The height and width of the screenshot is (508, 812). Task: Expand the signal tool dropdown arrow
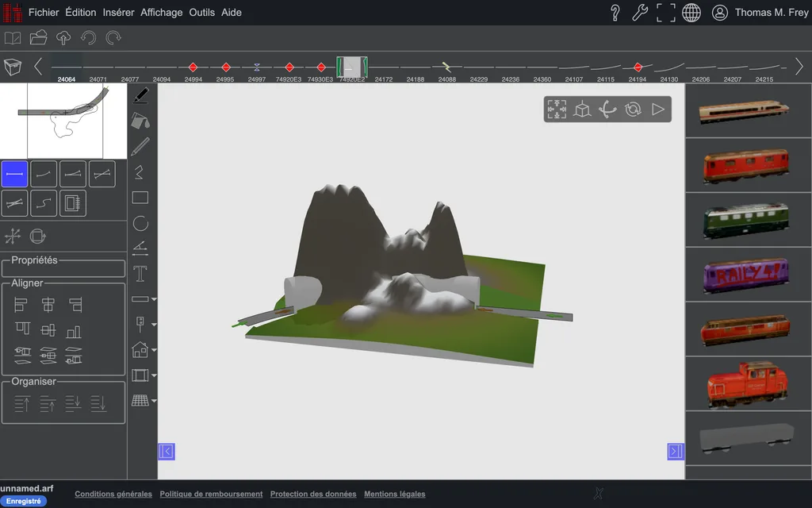[x=154, y=325]
